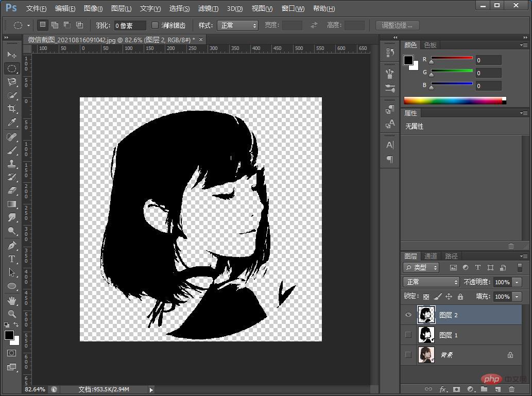Open the 填充 fill dropdown arrow
Image resolution: width=532 pixels, height=396 pixels.
click(517, 297)
